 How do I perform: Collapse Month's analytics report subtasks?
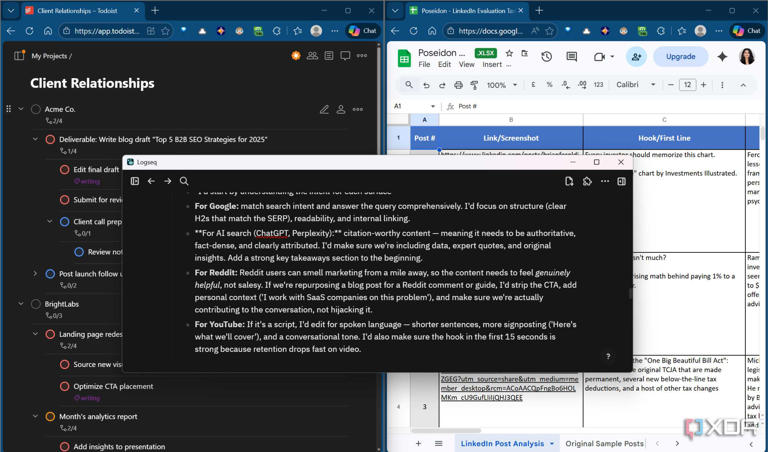point(35,416)
